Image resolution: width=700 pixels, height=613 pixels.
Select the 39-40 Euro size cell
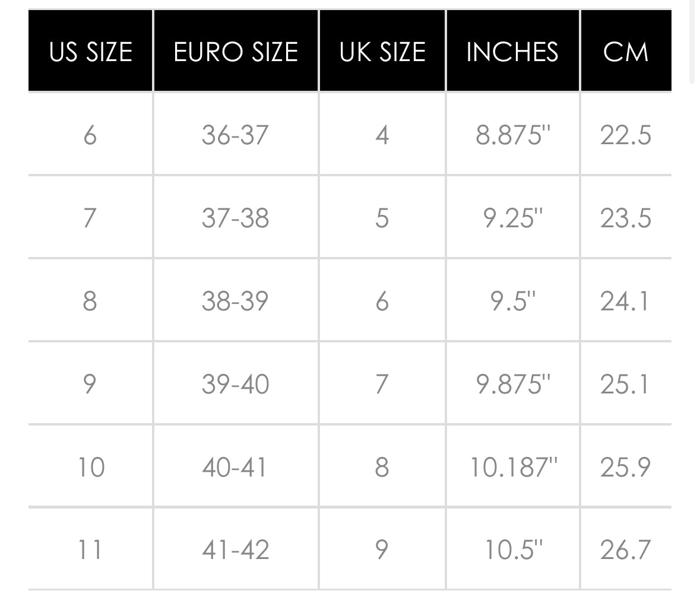235,385
